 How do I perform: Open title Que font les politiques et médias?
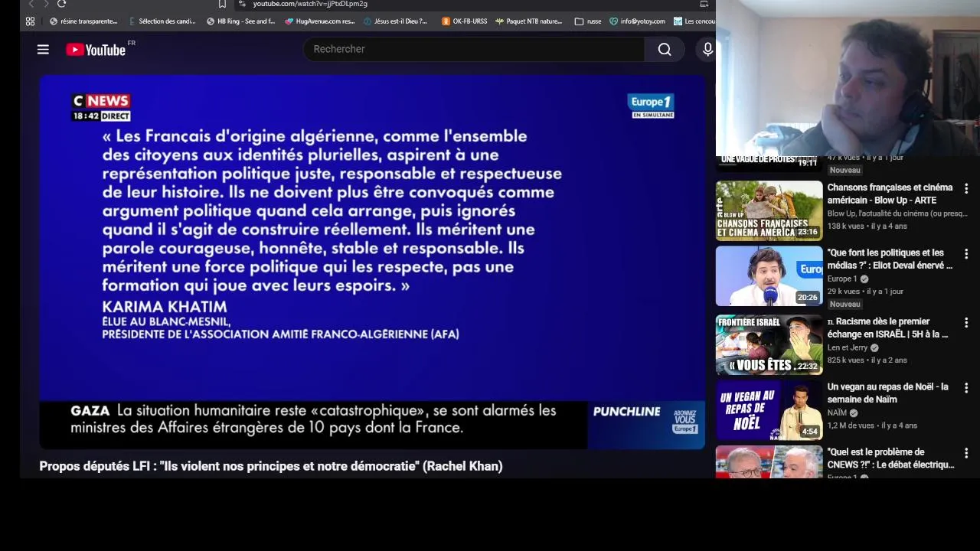click(890, 259)
